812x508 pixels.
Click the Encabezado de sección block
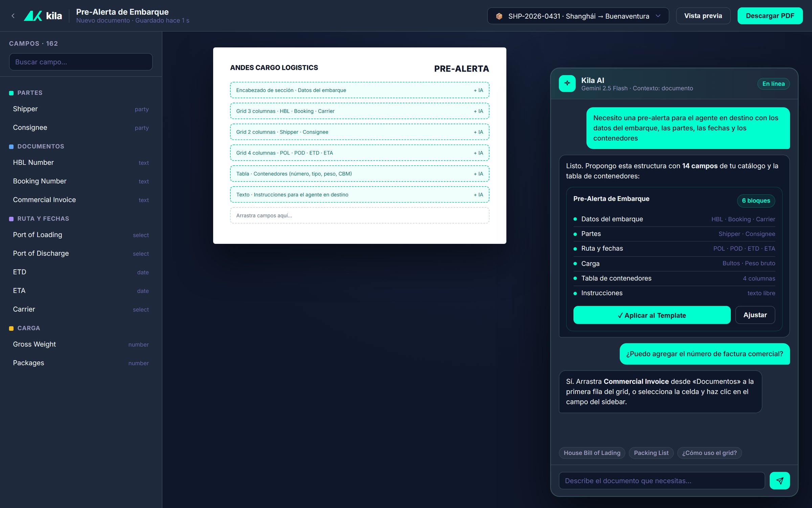click(x=360, y=90)
